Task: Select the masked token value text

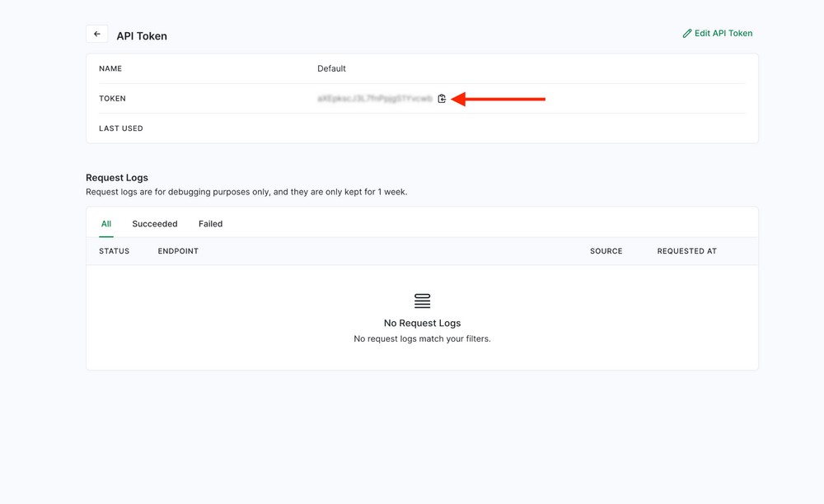Action: pos(375,98)
